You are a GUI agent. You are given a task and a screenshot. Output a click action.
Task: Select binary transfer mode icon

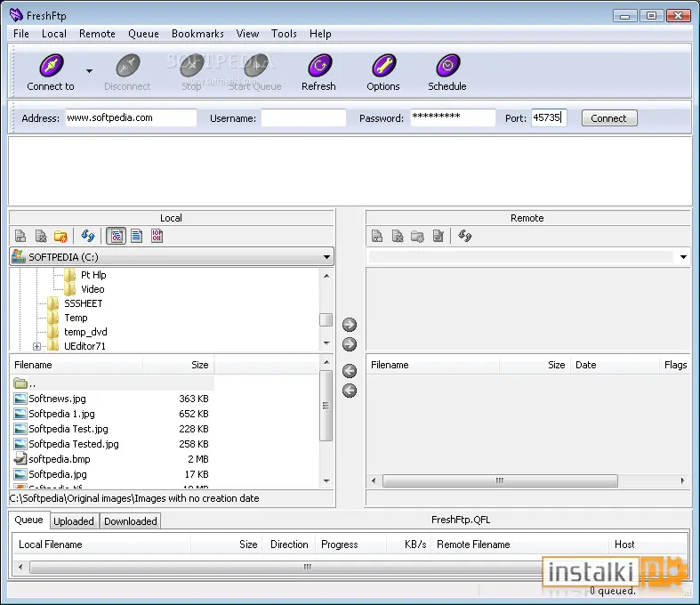(157, 236)
